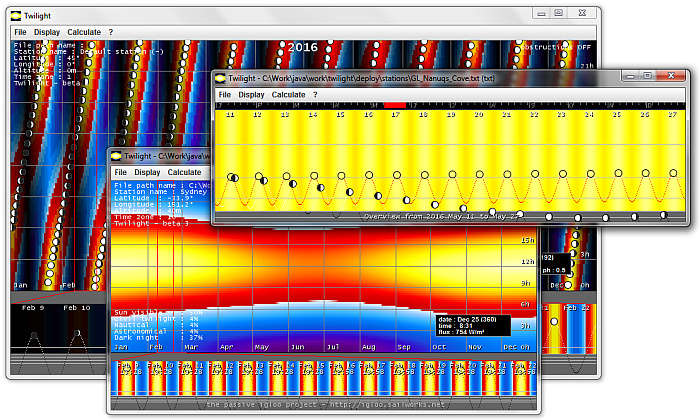
Task: Open Display menu in the Sydney window
Action: [147, 173]
